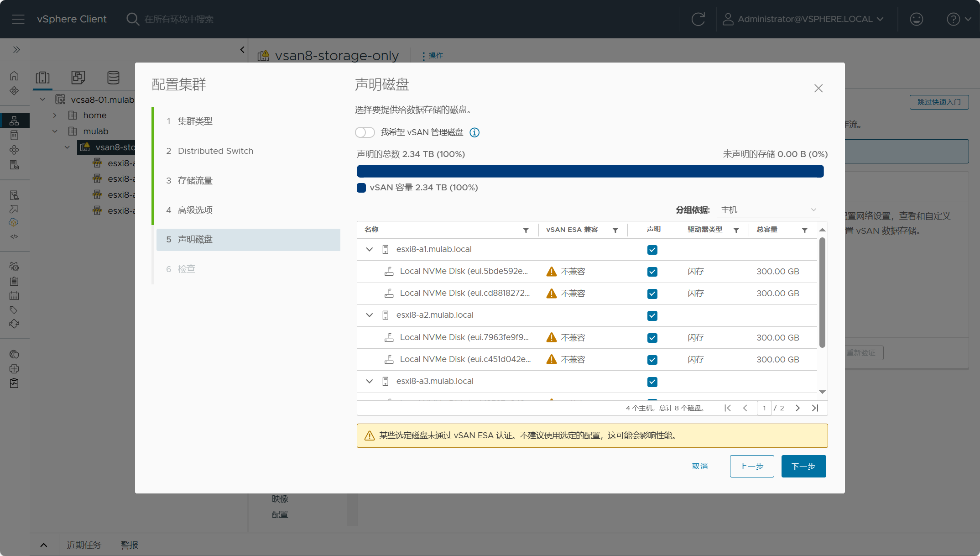
Task: Uncheck claim box for eui.7963fe9f9 disk
Action: pyautogui.click(x=652, y=338)
